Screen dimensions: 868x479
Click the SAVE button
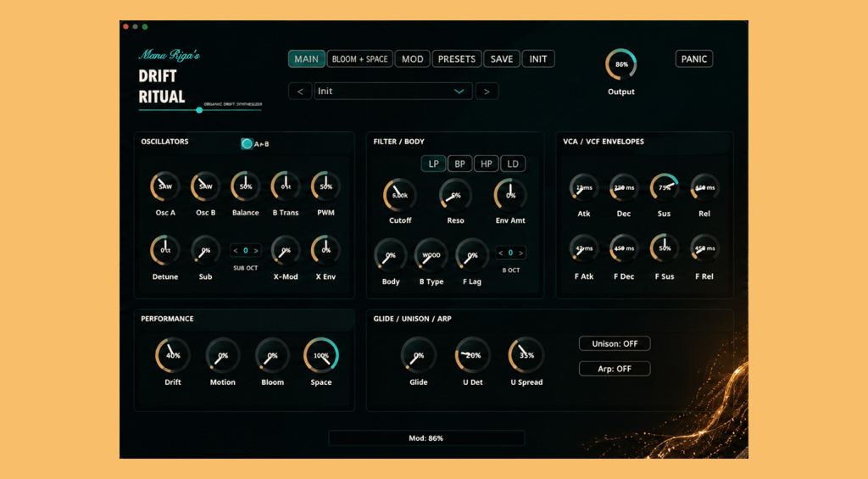[502, 59]
